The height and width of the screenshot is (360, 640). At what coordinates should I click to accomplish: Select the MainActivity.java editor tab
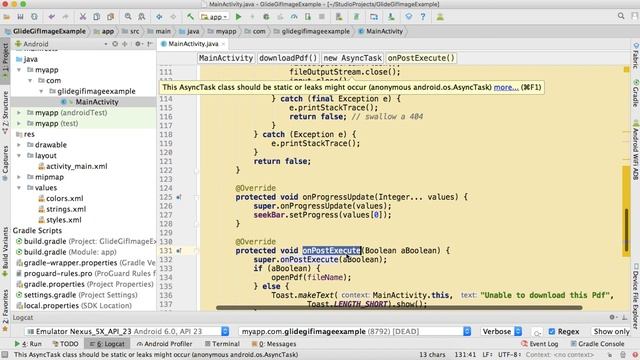click(193, 44)
